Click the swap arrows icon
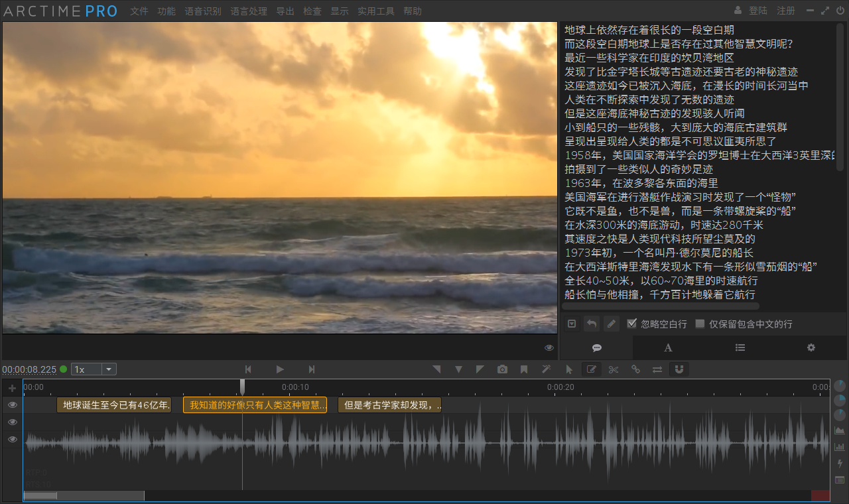 [x=657, y=369]
